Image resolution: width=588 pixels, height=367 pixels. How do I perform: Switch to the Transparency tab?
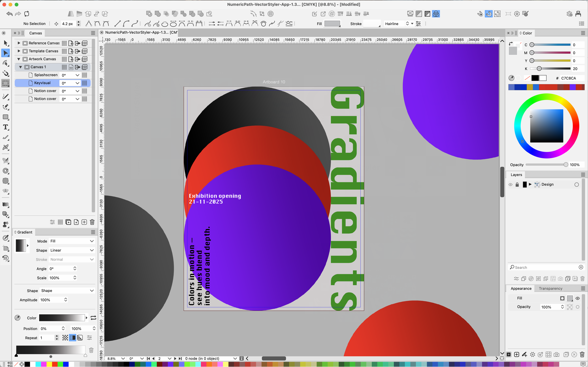click(550, 288)
